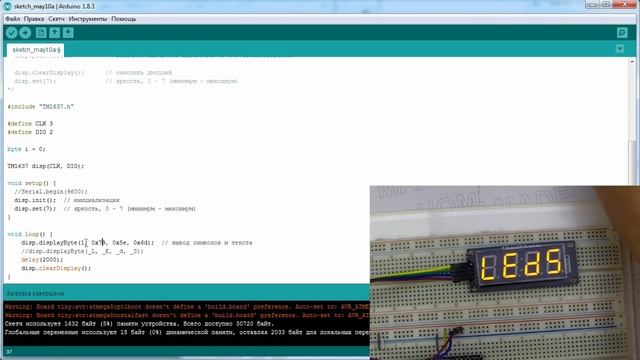This screenshot has width=640, height=360.
Task: Click the Verify sketch checkmark icon
Action: 11,33
